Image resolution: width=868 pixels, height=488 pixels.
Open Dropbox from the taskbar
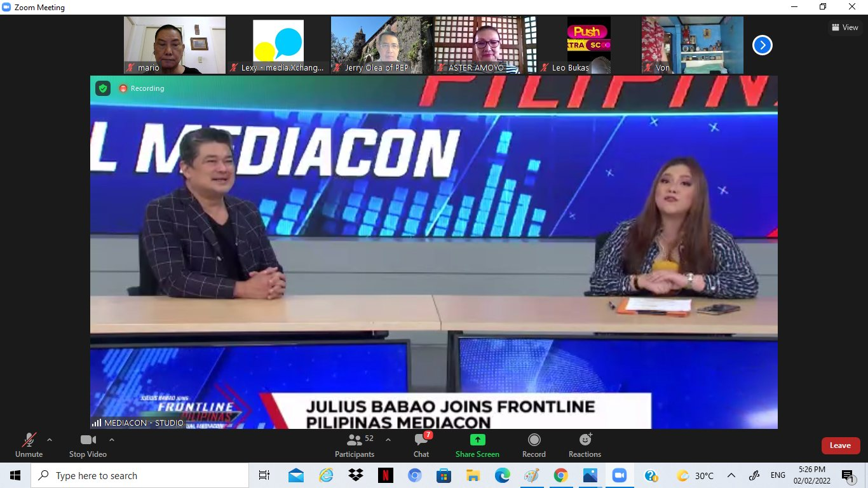[x=356, y=475]
